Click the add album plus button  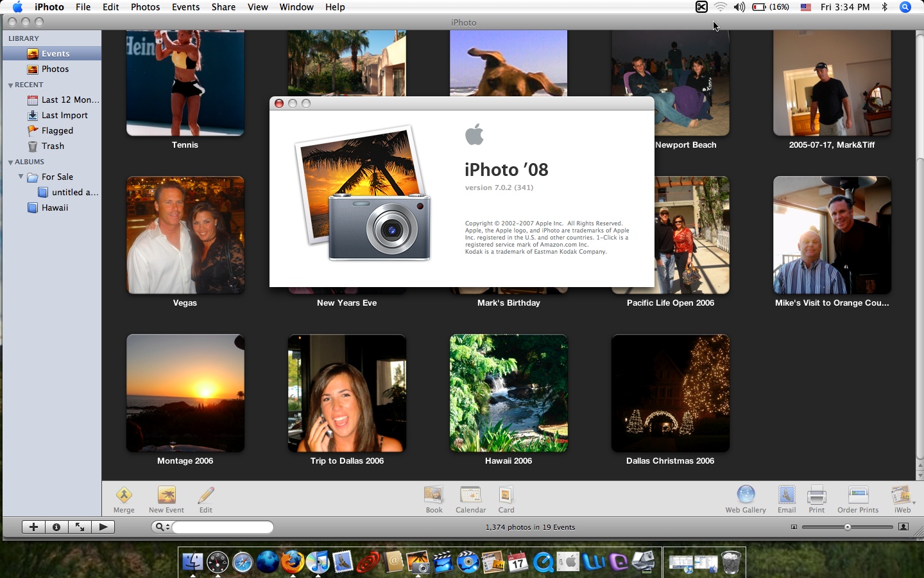(x=33, y=527)
